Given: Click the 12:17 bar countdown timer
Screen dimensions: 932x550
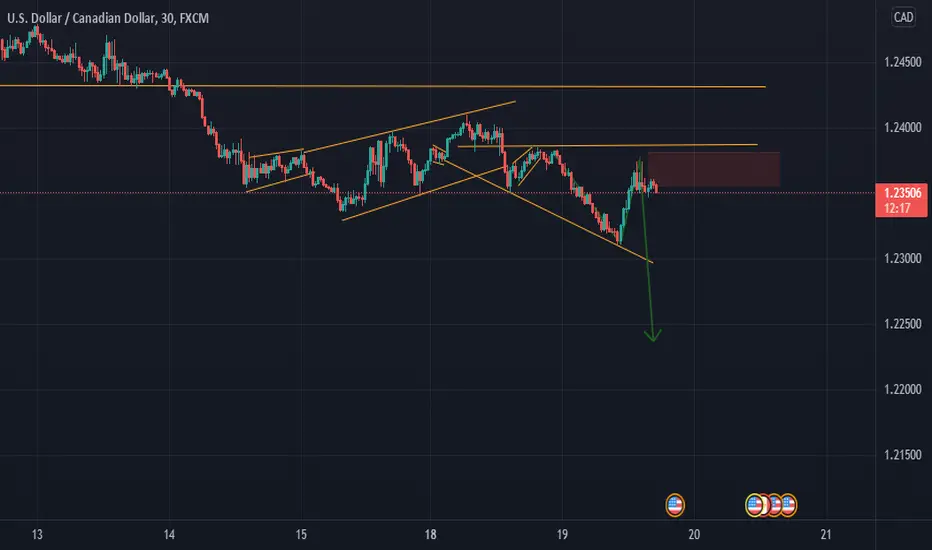Looking at the screenshot, I should tap(897, 208).
